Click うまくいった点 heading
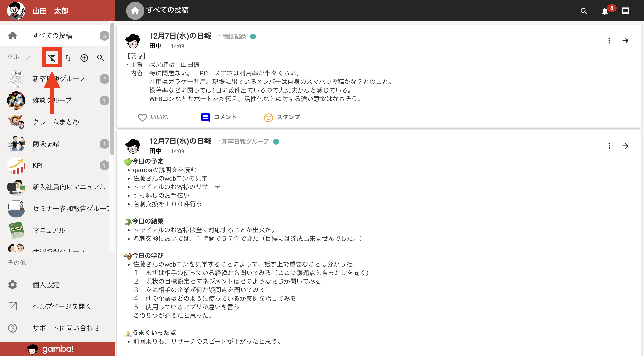Screen dimensions: 644x356 click(154, 333)
